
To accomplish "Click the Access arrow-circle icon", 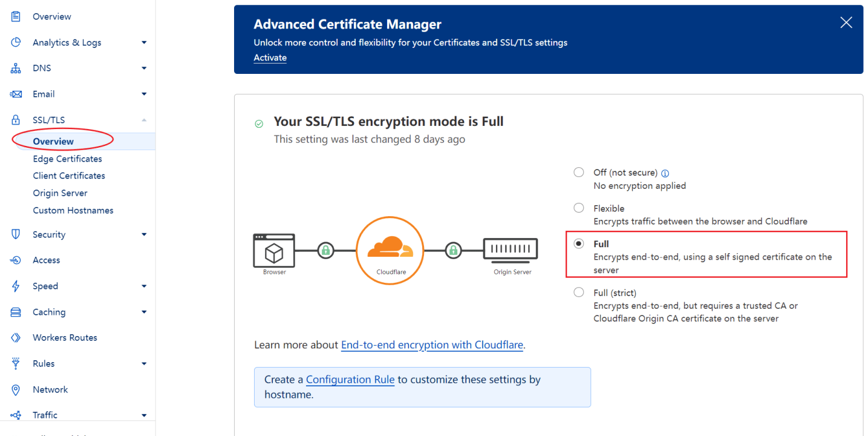I will coord(16,260).
